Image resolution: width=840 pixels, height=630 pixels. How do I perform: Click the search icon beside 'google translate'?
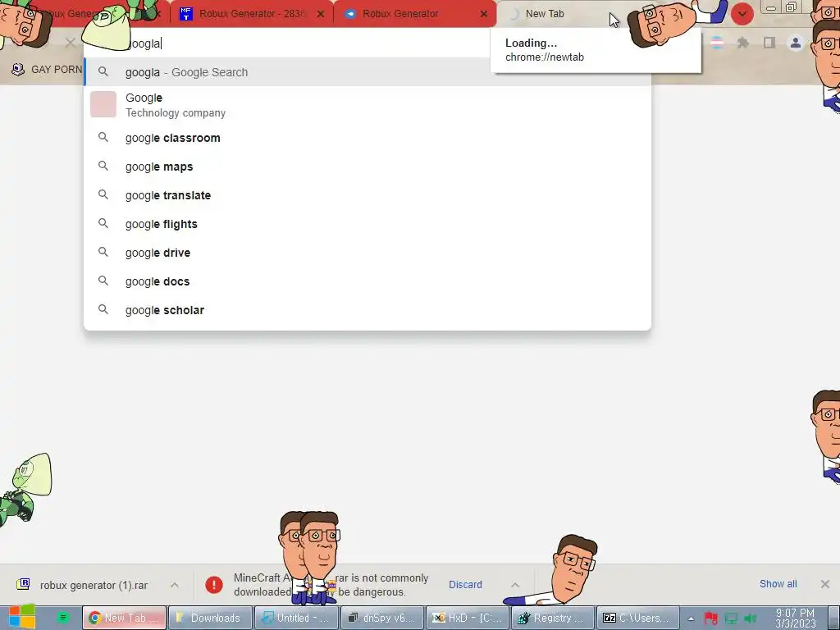(x=103, y=194)
